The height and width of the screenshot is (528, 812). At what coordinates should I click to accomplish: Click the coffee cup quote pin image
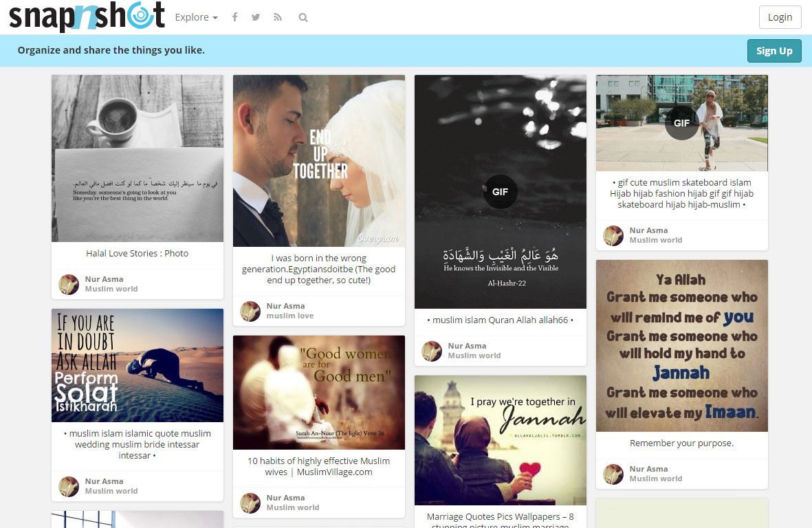(137, 158)
